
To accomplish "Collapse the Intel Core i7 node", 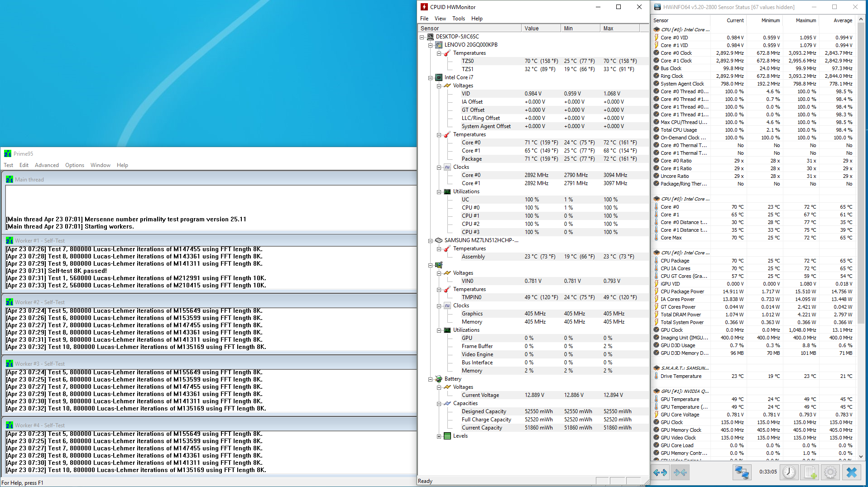I will [430, 77].
